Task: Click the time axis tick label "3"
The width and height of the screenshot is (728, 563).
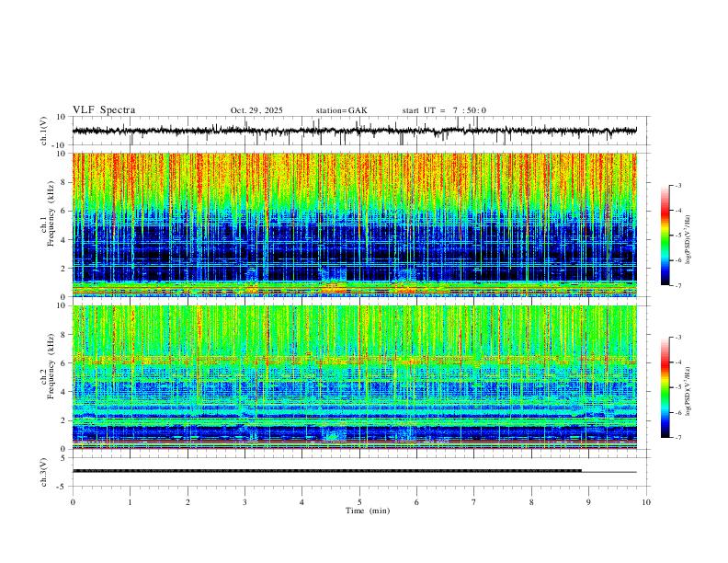Action: pyautogui.click(x=245, y=502)
